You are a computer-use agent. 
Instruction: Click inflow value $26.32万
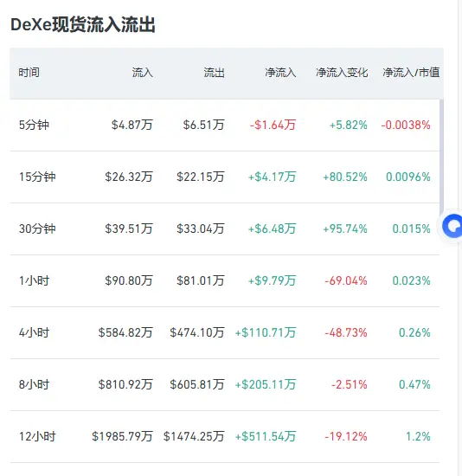coord(129,177)
